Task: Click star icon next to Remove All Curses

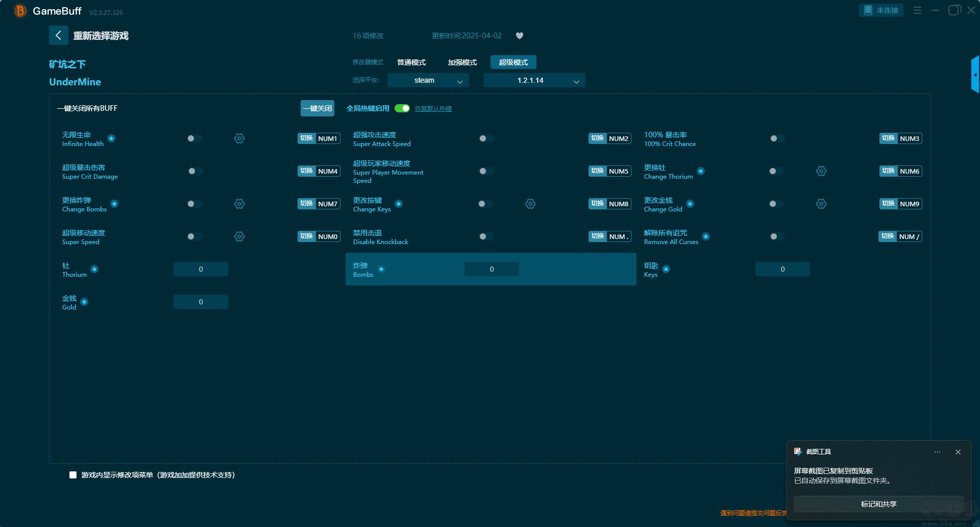Action: click(x=706, y=236)
